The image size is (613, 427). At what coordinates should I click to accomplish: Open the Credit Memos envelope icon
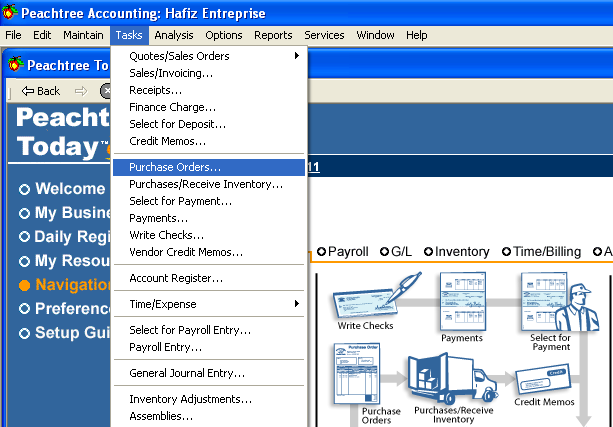[543, 379]
